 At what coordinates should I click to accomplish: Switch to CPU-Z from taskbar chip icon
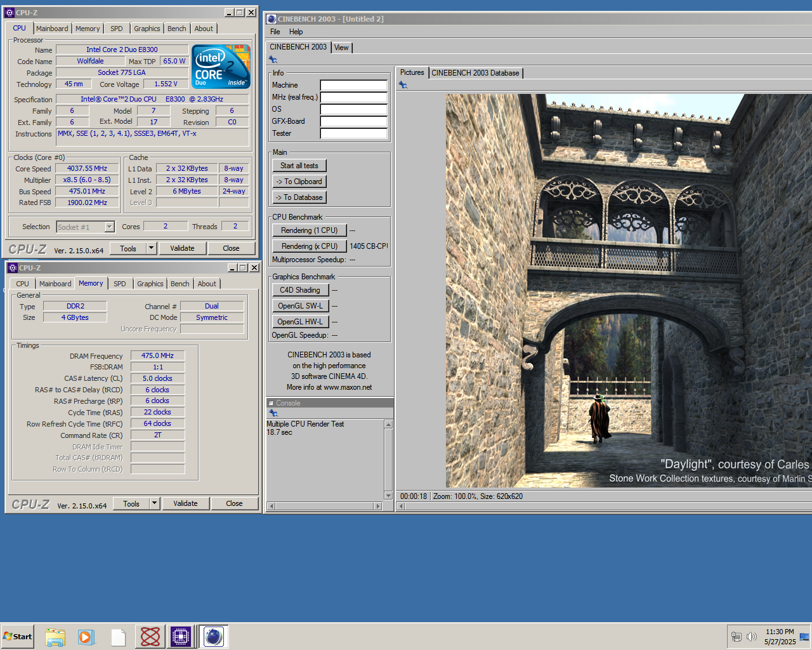pos(181,637)
